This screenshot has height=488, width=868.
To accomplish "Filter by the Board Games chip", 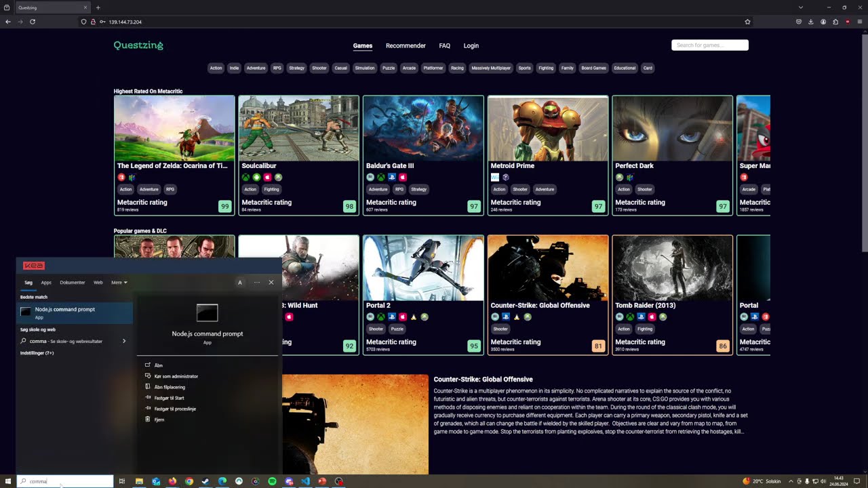I will [593, 68].
